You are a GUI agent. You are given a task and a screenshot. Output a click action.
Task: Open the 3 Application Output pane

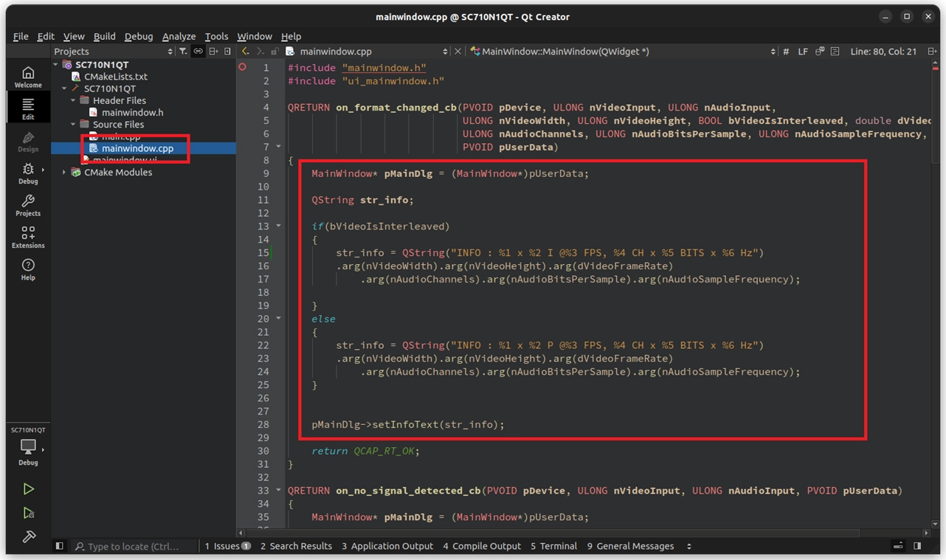[387, 546]
